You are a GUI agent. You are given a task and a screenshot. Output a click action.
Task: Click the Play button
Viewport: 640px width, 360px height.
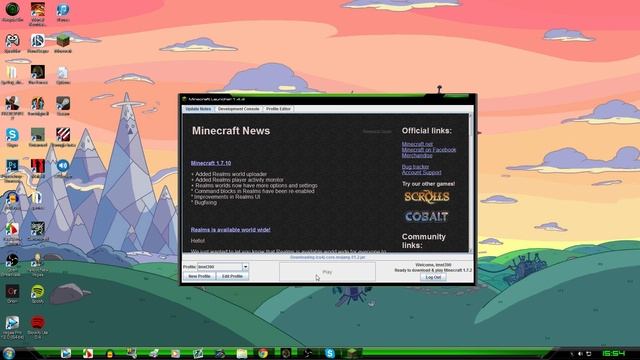click(327, 272)
